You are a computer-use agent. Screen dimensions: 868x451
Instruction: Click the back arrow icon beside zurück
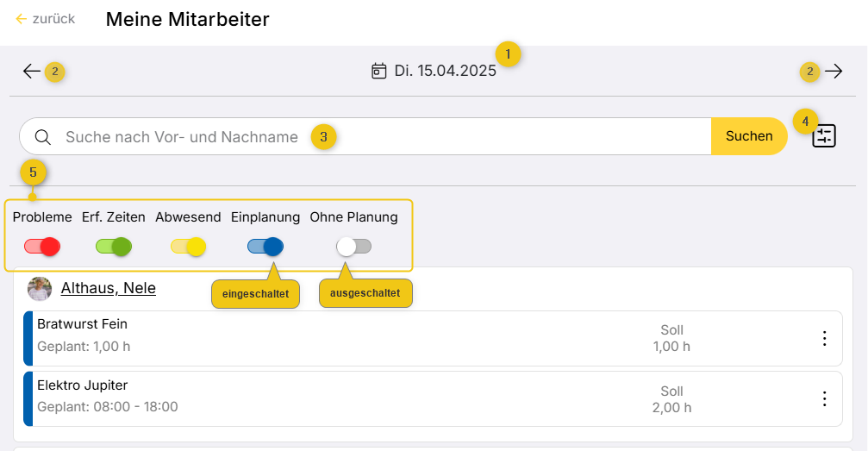point(22,19)
